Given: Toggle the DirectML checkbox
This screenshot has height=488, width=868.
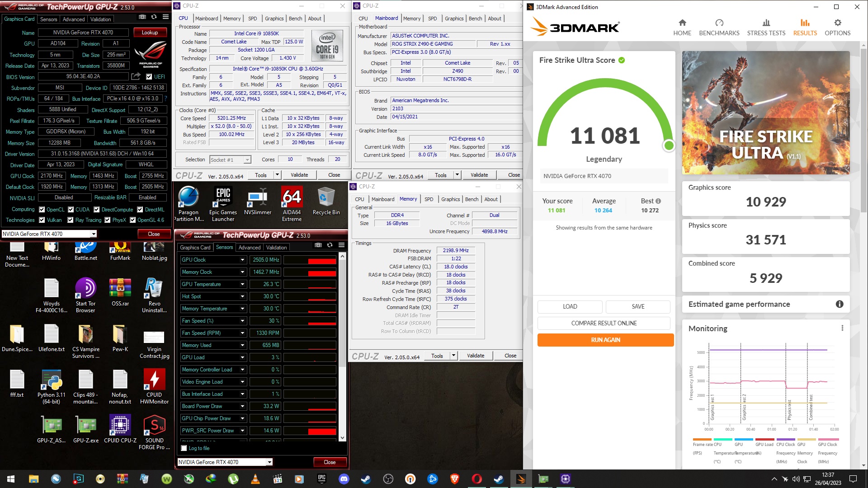Looking at the screenshot, I should point(140,209).
